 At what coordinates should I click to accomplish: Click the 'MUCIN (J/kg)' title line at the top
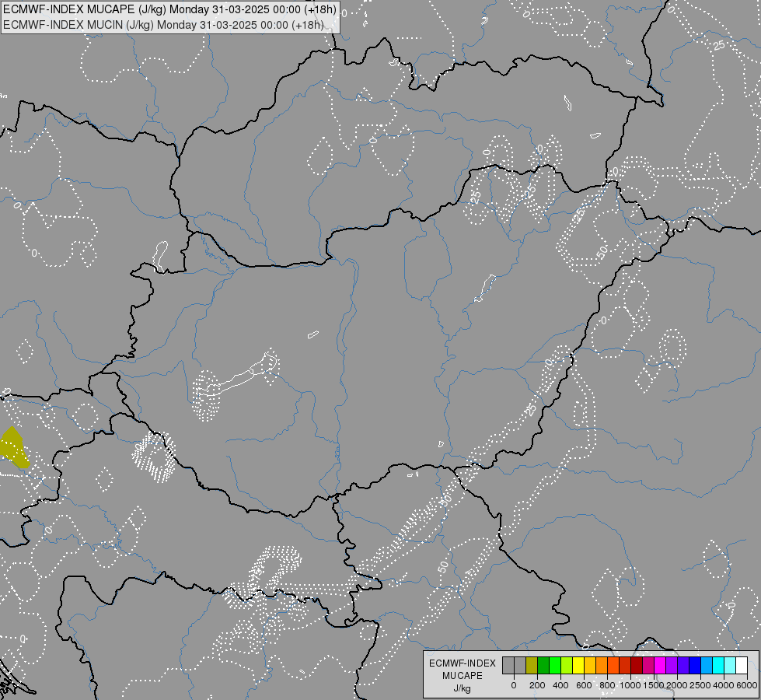point(163,25)
